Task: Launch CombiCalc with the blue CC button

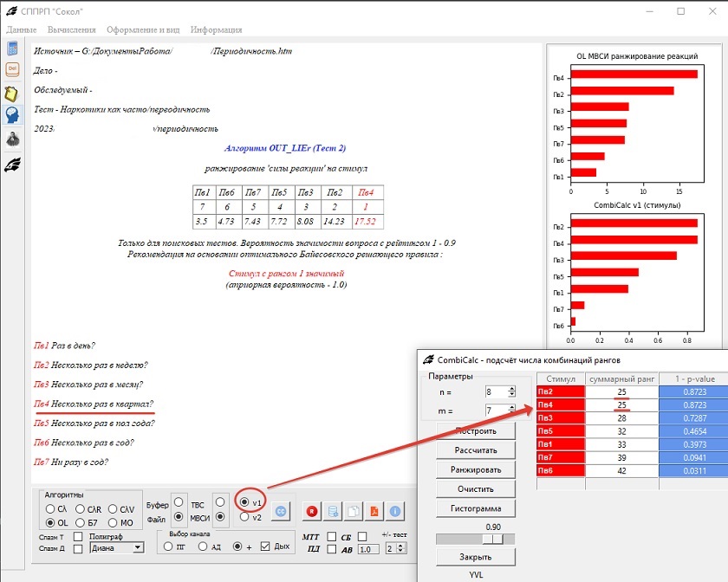Action: click(x=281, y=512)
